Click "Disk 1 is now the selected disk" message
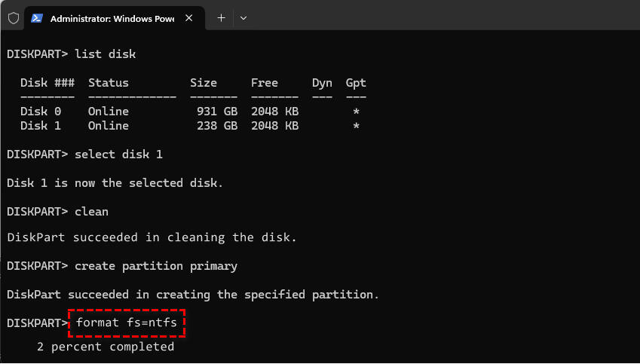The image size is (640, 364). click(115, 182)
